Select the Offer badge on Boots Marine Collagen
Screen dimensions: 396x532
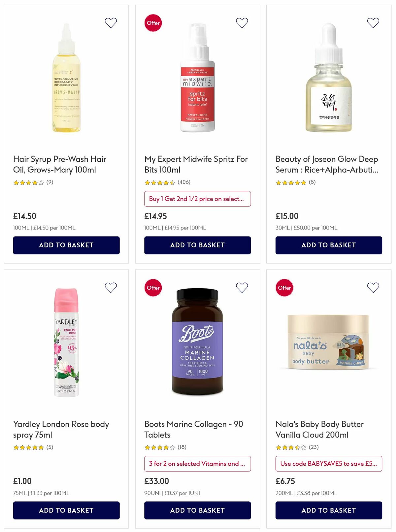point(152,288)
